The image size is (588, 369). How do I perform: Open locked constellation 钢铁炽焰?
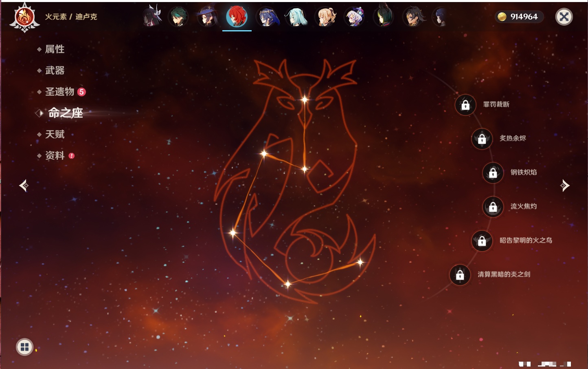coord(493,172)
